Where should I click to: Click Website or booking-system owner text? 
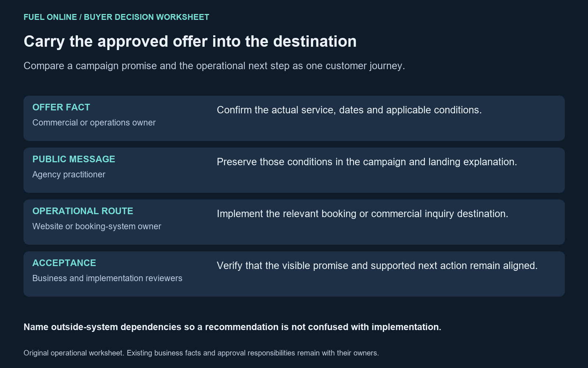coord(97,226)
